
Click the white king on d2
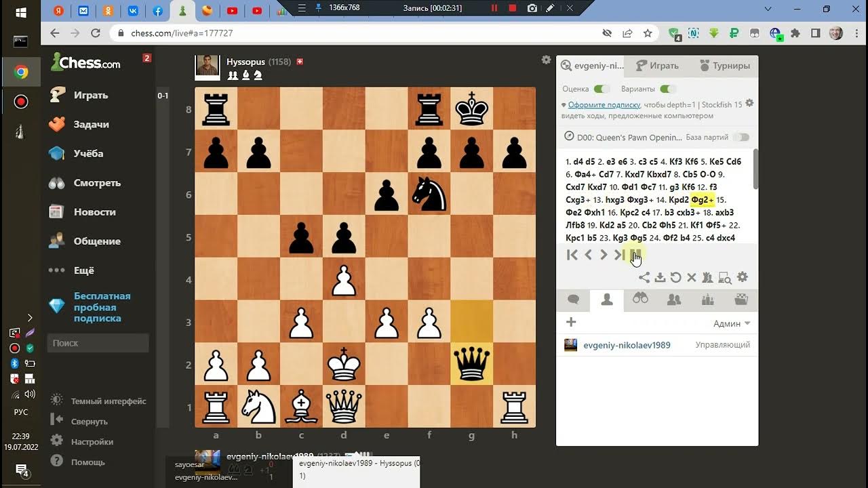(x=344, y=364)
